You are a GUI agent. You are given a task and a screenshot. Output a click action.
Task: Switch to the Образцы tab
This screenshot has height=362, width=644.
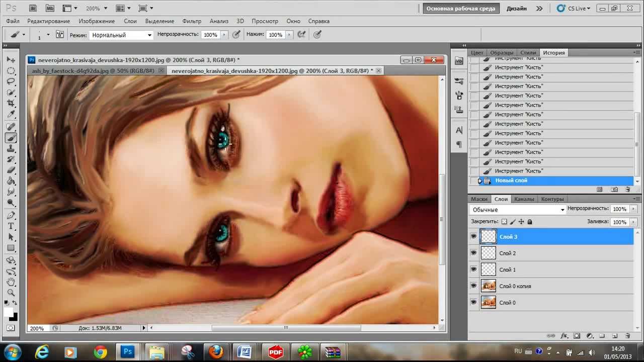[502, 53]
